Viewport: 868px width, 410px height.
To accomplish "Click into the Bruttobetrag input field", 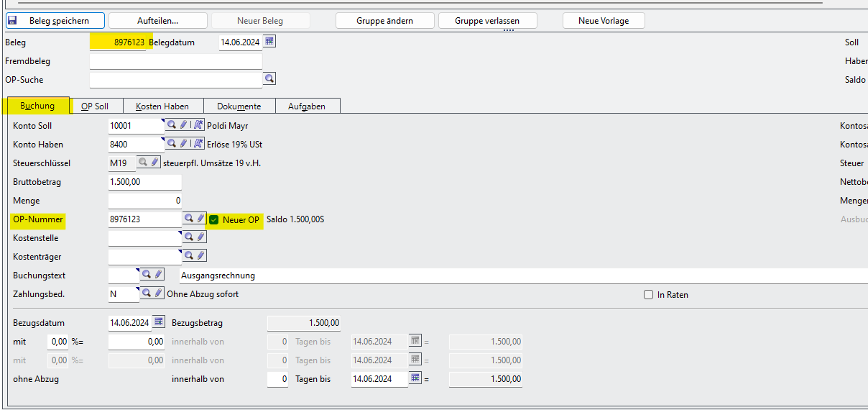I will pyautogui.click(x=144, y=182).
